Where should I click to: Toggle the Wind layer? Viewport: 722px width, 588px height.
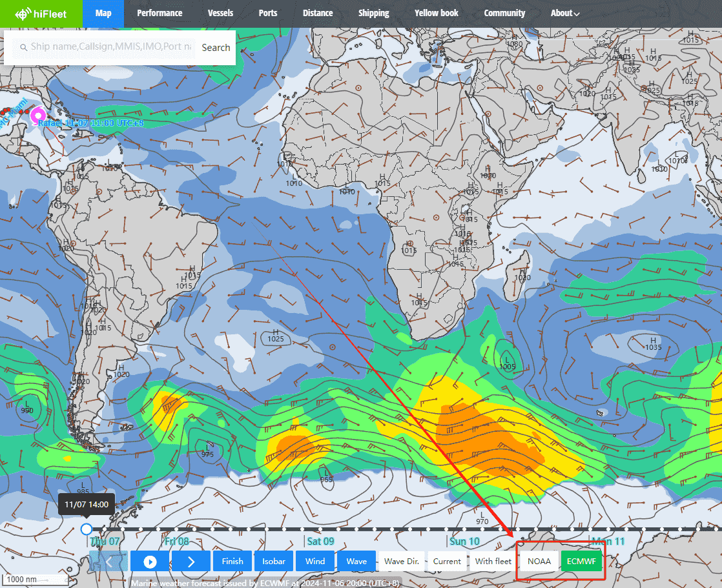coord(315,562)
